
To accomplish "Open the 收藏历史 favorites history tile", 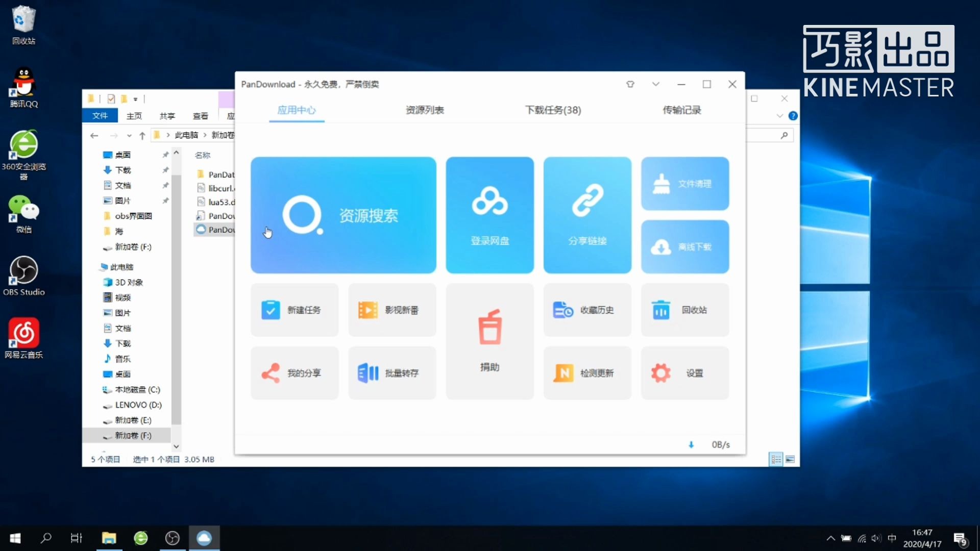I will [587, 310].
